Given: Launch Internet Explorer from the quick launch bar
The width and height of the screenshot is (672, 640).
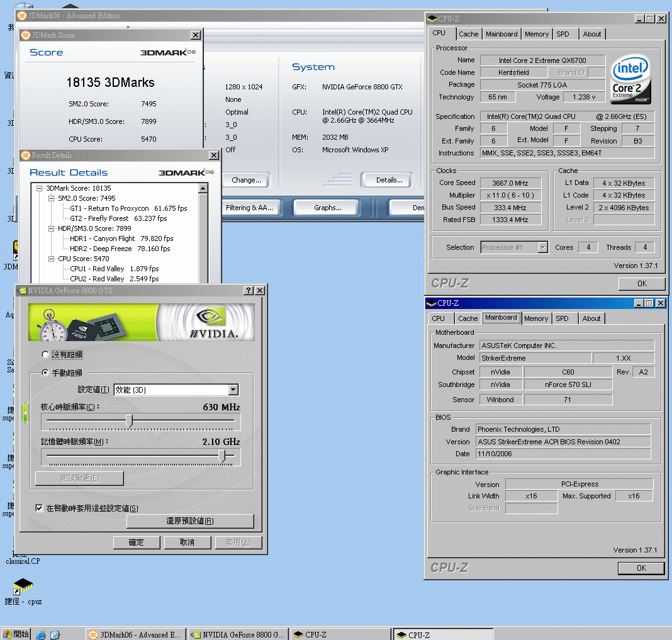Looking at the screenshot, I should click(x=41, y=635).
